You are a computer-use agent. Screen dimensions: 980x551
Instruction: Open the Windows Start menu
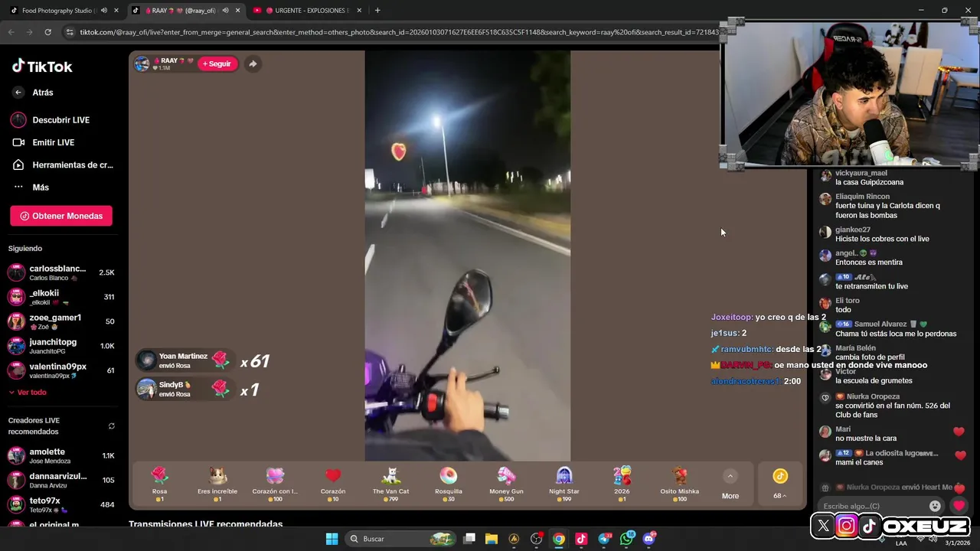(x=332, y=539)
